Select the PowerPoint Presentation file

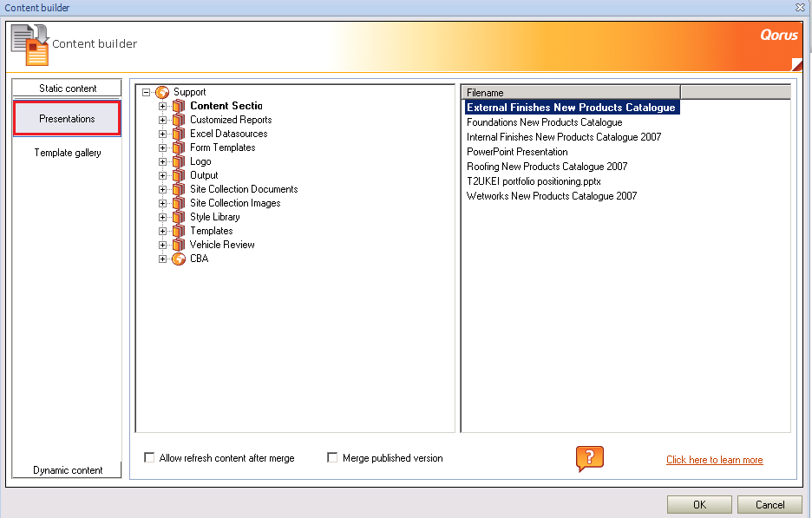[517, 152]
